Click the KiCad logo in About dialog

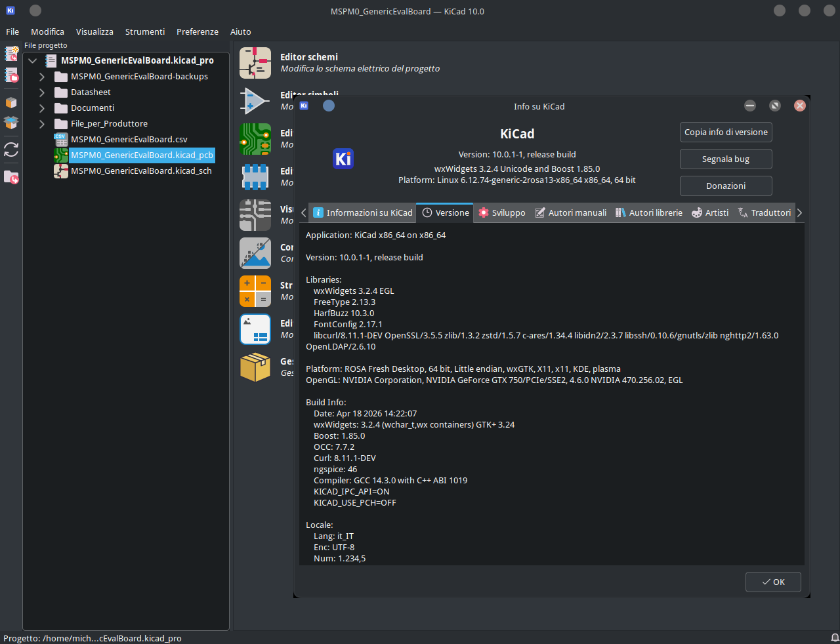(343, 158)
